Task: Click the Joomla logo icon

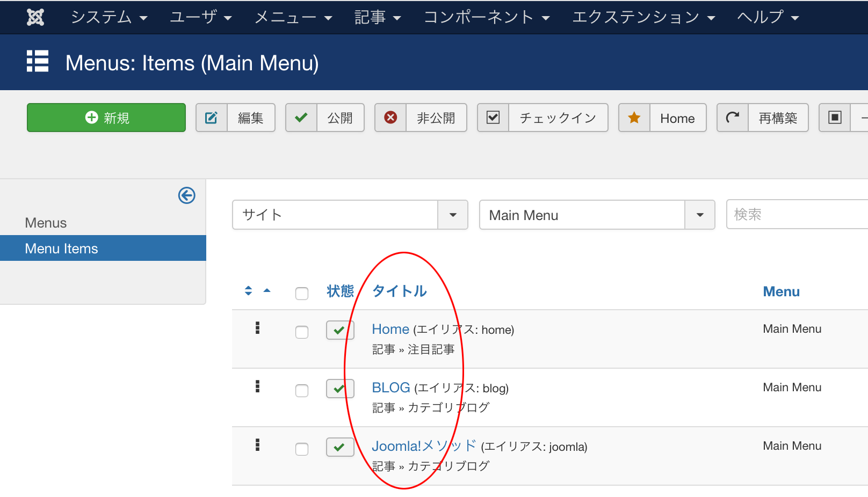Action: [x=35, y=17]
